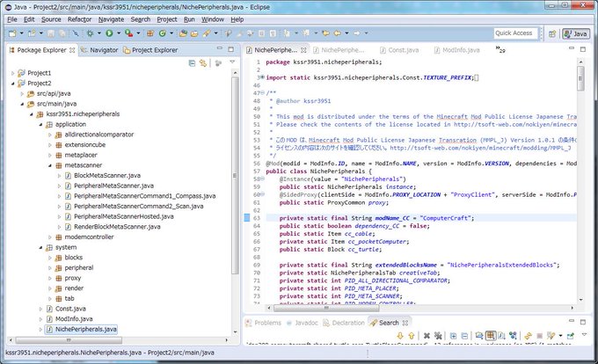The image size is (598, 364).
Task: Click the Open Task folder icon
Action: coord(194,33)
